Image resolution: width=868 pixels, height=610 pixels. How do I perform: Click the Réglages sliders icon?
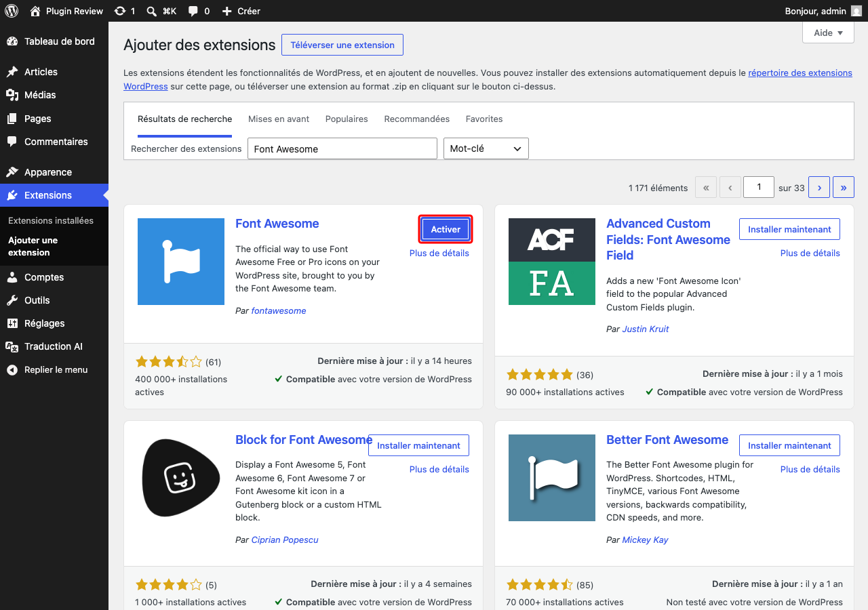12,323
